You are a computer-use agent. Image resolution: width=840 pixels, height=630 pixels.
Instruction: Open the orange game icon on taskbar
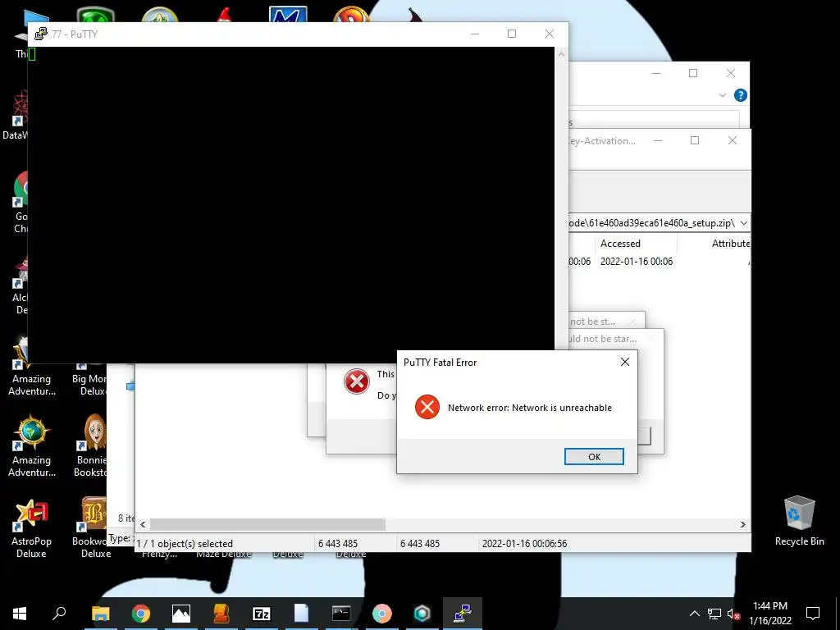coord(221,614)
